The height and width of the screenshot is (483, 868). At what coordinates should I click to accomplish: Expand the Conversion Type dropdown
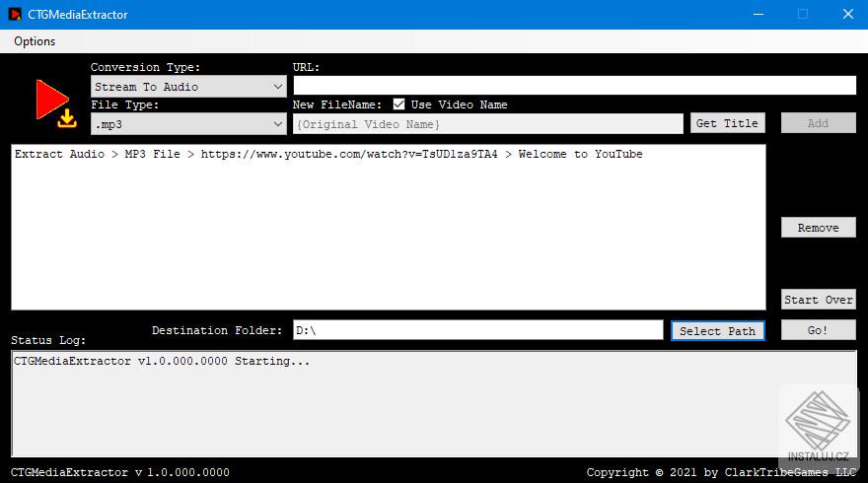188,87
